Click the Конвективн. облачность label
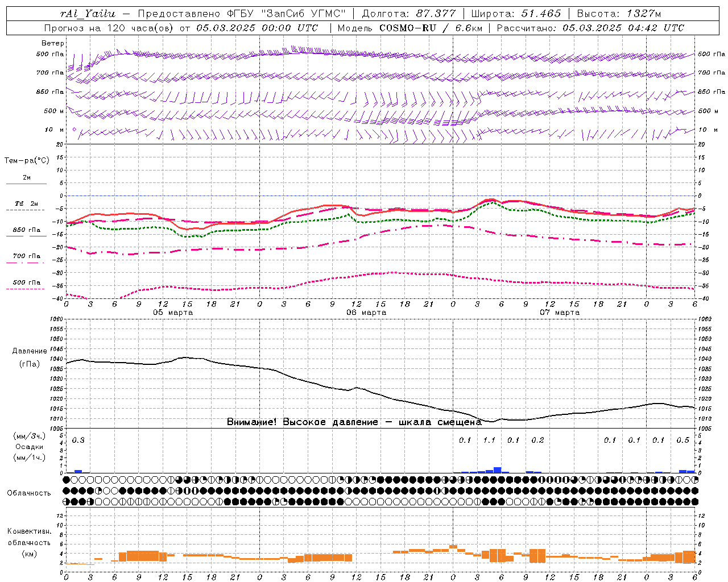The width and height of the screenshot is (728, 582). point(29,537)
